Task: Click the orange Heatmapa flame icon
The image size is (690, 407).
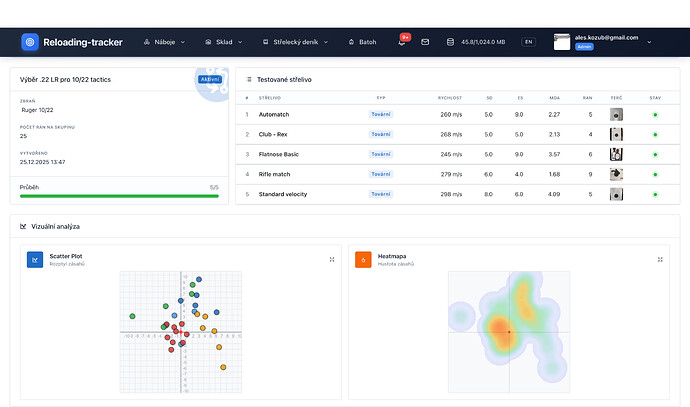Action: pos(363,259)
